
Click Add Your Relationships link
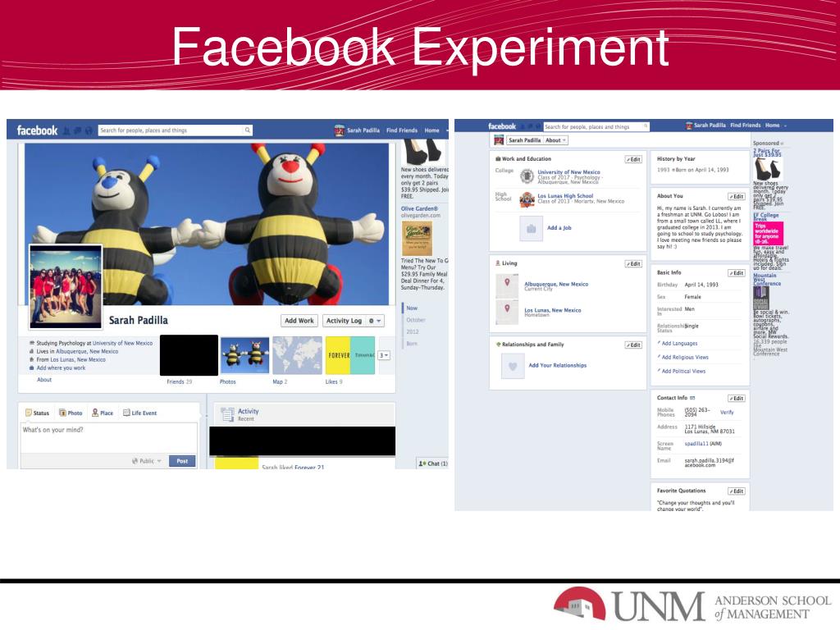pyautogui.click(x=558, y=365)
